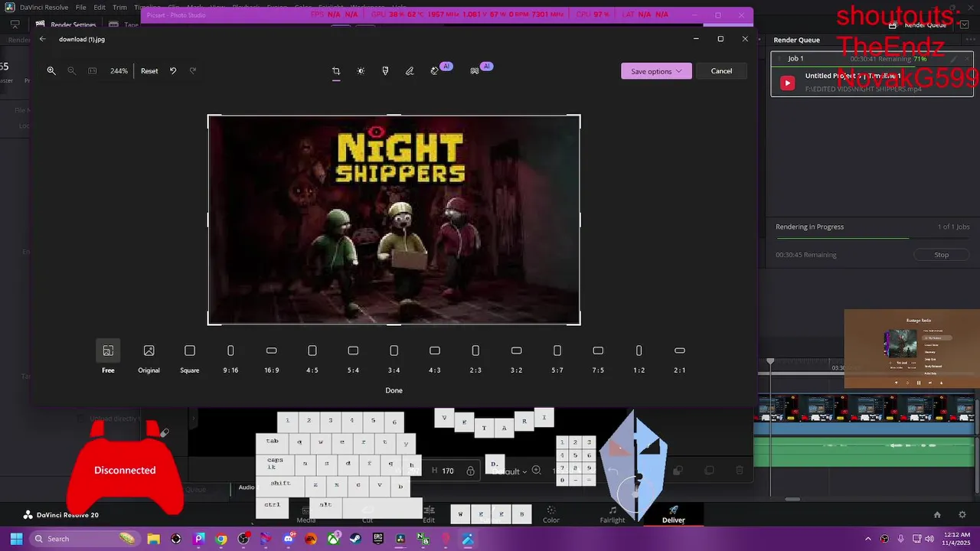980x551 pixels.
Task: Zoom in on the image
Action: point(51,70)
